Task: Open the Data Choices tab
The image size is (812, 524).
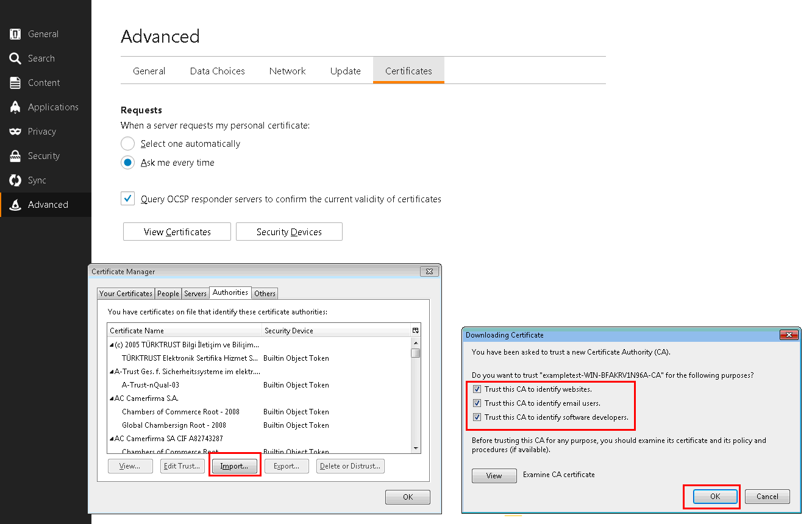Action: coord(218,71)
